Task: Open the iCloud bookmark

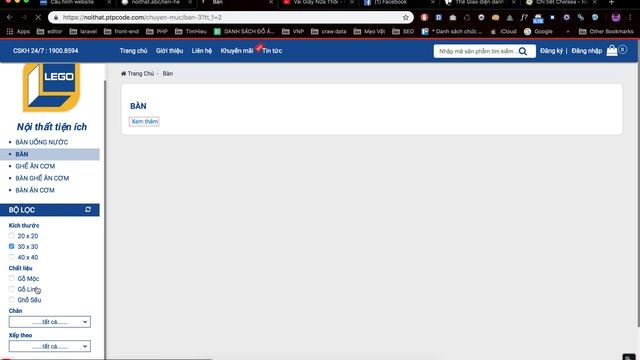Action: [504, 31]
